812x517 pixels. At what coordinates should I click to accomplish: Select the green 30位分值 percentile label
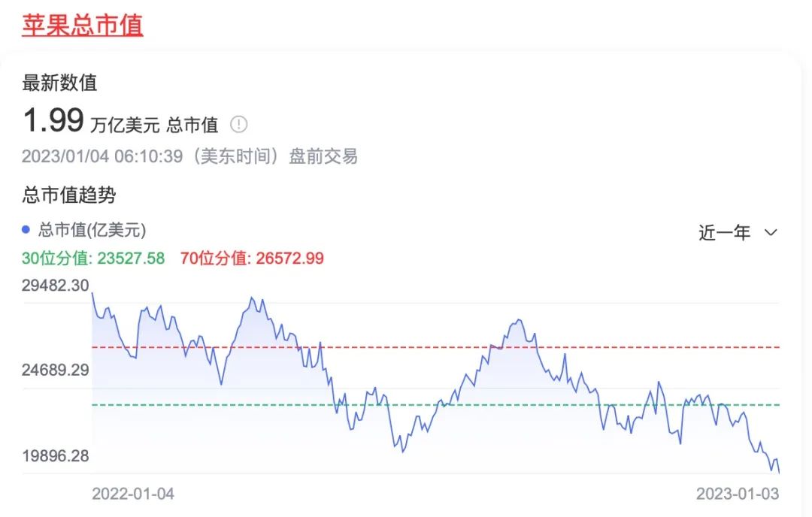point(93,258)
